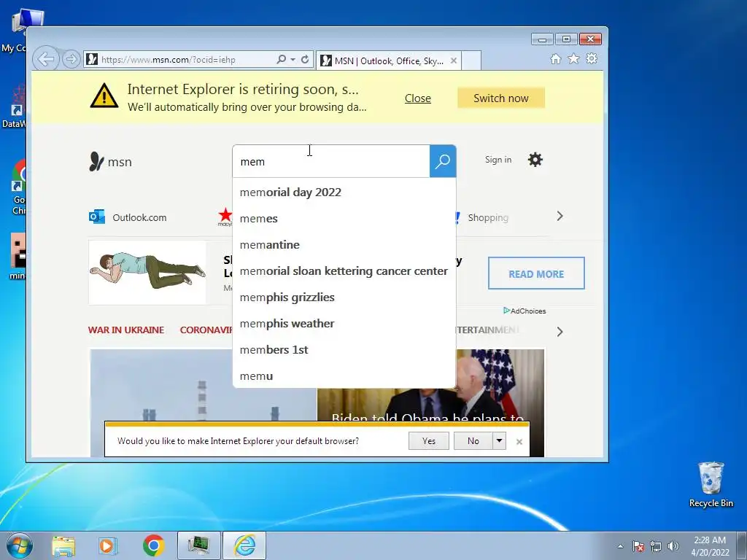The height and width of the screenshot is (560, 747).
Task: Expand more shortcuts with the right chevron
Action: (x=560, y=216)
